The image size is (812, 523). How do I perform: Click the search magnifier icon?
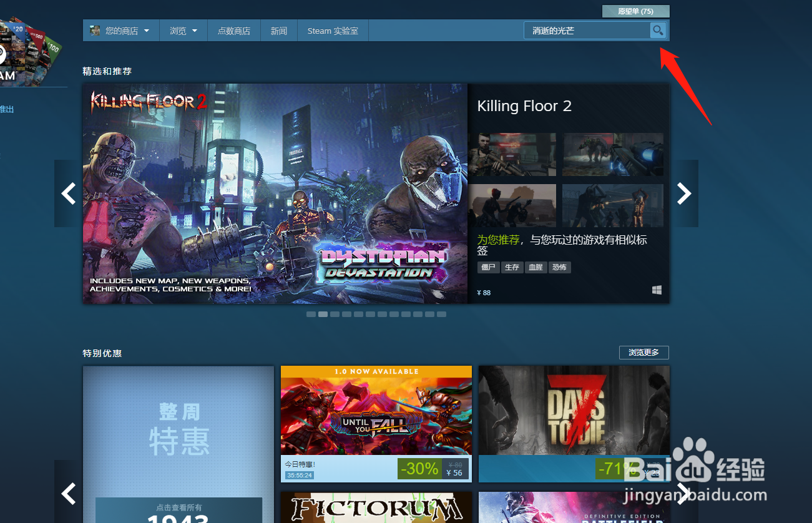click(x=658, y=30)
